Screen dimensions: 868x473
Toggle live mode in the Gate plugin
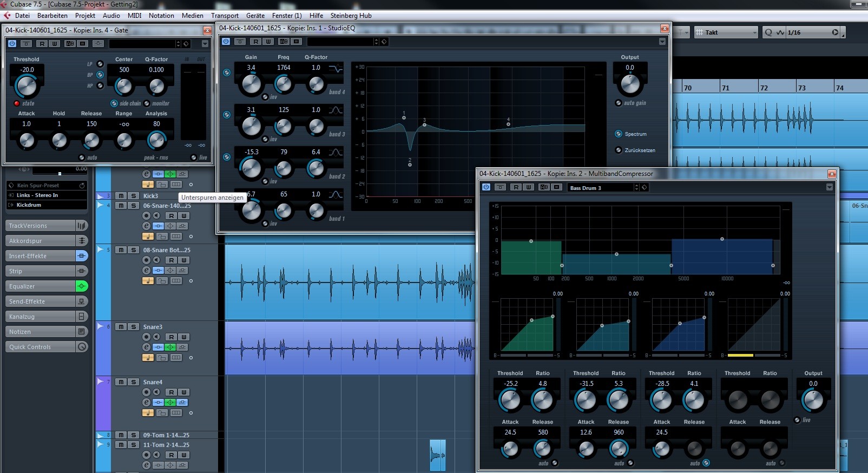pyautogui.click(x=194, y=157)
